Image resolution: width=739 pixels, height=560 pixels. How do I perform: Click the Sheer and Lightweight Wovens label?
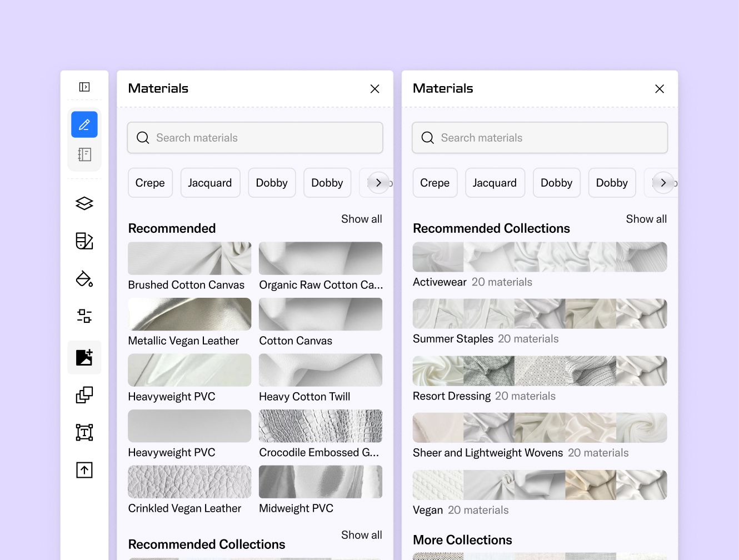488,453
